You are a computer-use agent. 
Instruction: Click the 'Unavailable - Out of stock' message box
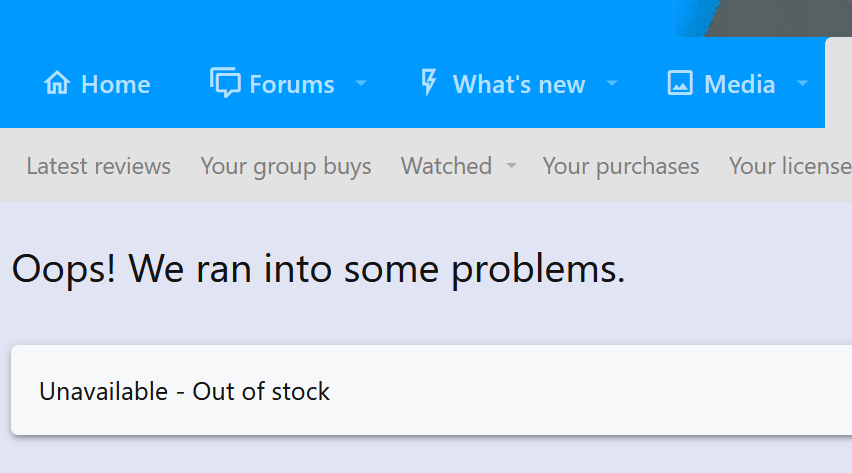click(431, 390)
